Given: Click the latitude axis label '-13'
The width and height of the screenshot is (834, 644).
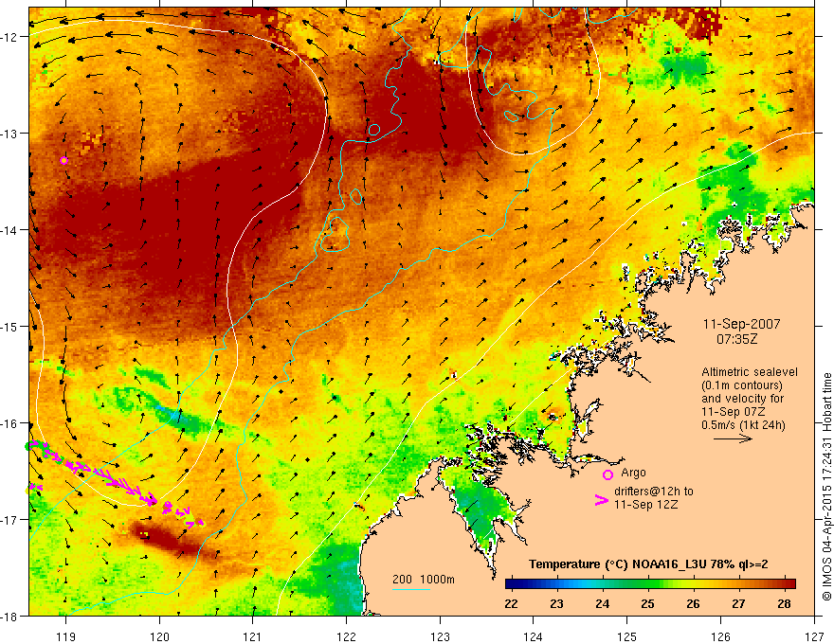Looking at the screenshot, I should (x=10, y=134).
